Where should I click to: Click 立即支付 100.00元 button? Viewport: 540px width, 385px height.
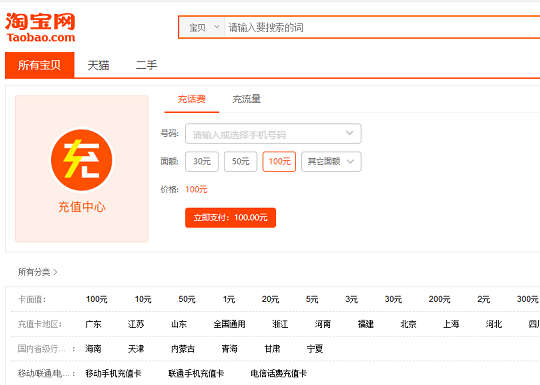click(x=230, y=218)
